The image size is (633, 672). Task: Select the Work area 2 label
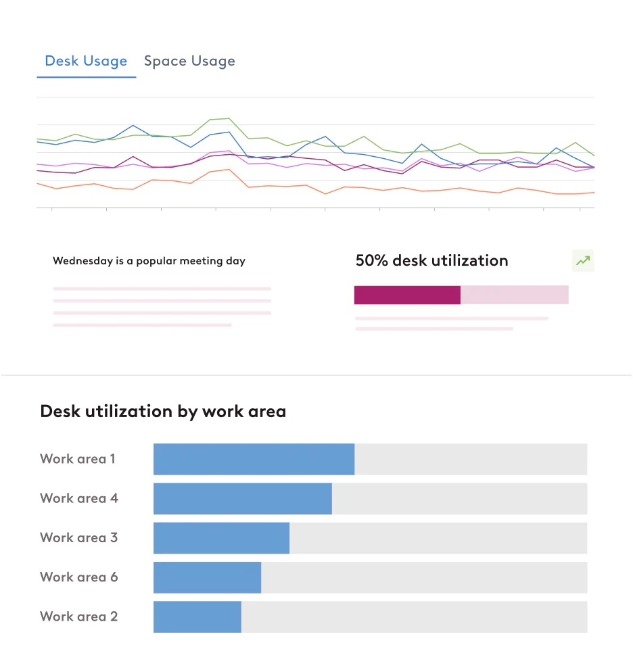pyautogui.click(x=79, y=617)
